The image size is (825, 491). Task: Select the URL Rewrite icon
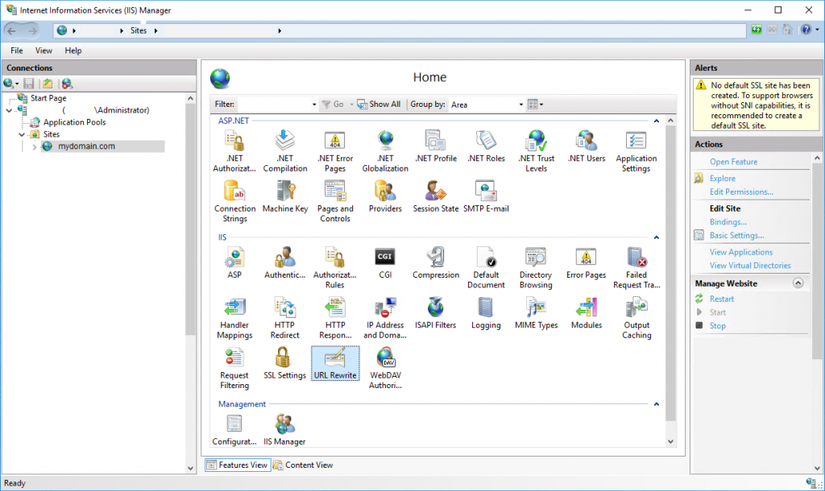(x=335, y=364)
